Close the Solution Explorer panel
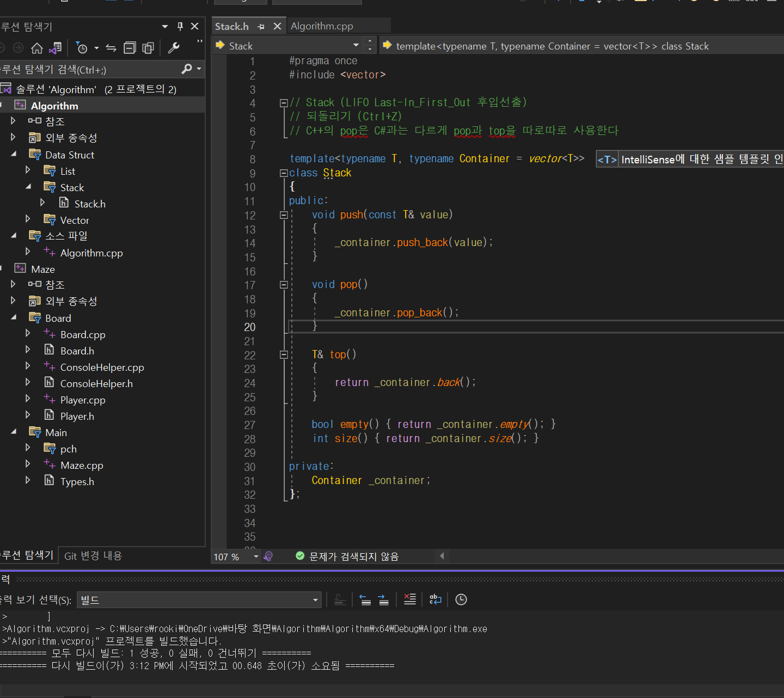This screenshot has height=698, width=784. (194, 26)
